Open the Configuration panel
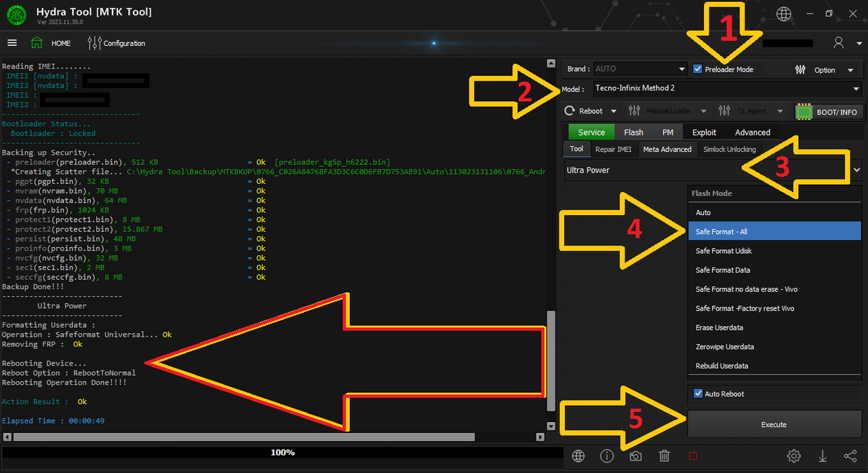The image size is (868, 473). coord(117,43)
